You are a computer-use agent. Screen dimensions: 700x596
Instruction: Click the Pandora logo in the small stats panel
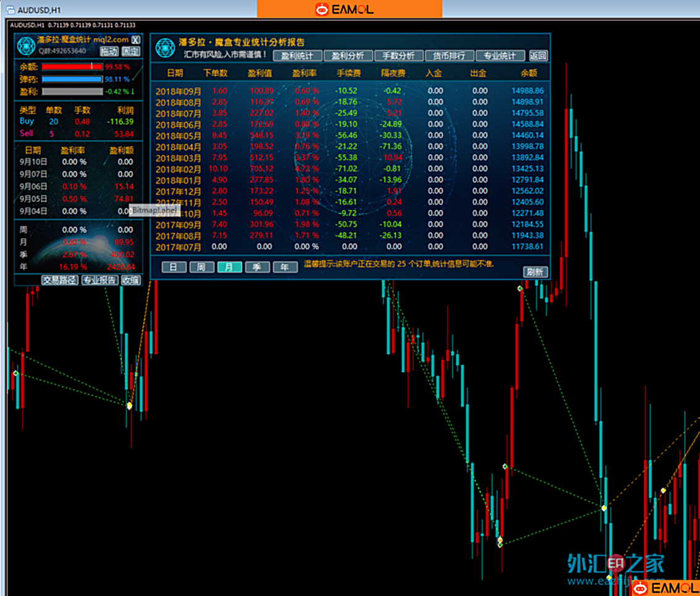point(27,46)
